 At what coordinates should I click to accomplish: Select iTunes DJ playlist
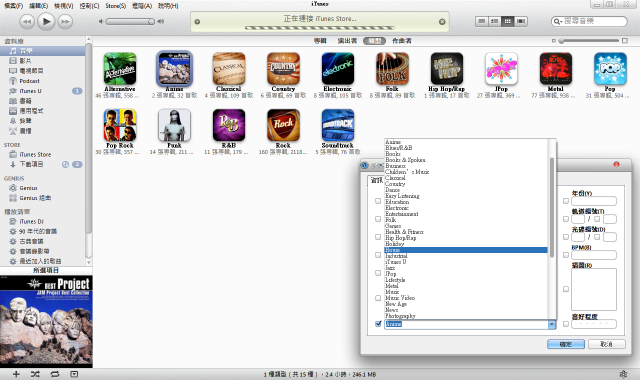pyautogui.click(x=31, y=221)
